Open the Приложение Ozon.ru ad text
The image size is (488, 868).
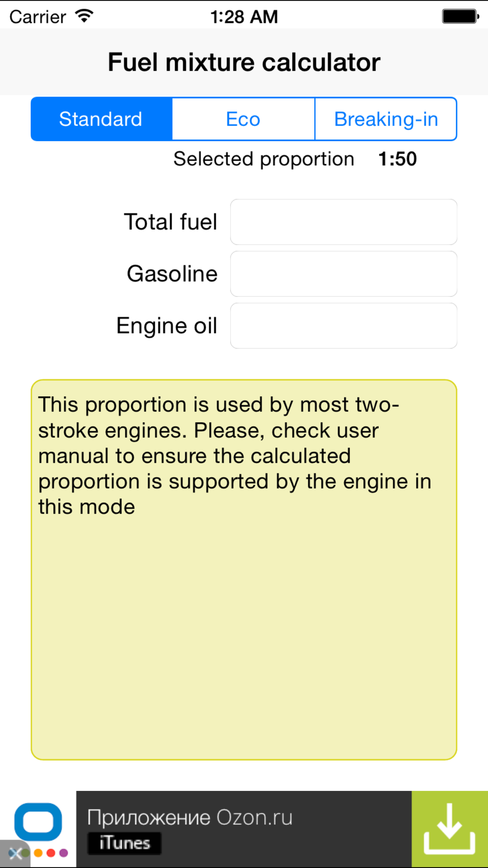point(190,817)
